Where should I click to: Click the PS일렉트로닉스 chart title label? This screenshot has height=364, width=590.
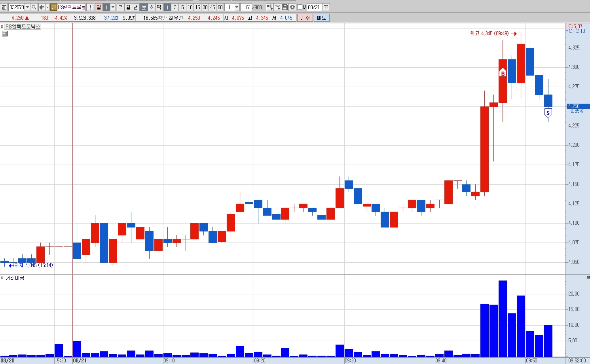23,27
